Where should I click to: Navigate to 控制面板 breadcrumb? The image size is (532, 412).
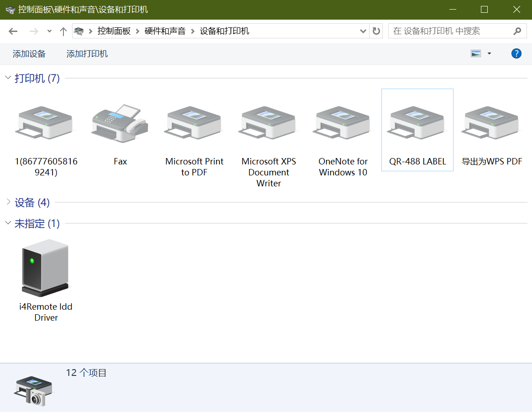tap(114, 31)
